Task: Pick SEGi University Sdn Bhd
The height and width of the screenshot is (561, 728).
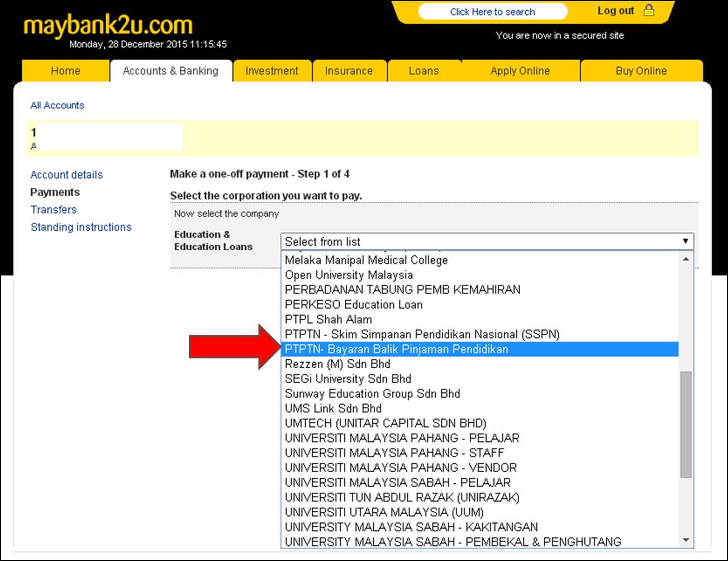Action: coord(479,379)
